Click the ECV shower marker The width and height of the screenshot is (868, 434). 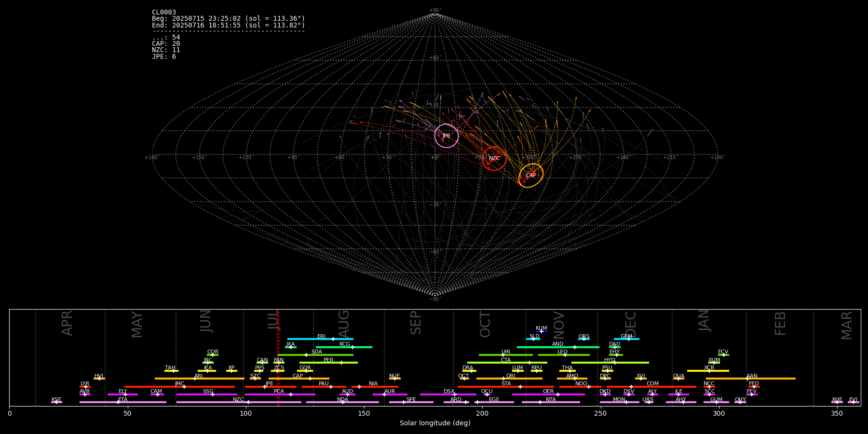[723, 355]
